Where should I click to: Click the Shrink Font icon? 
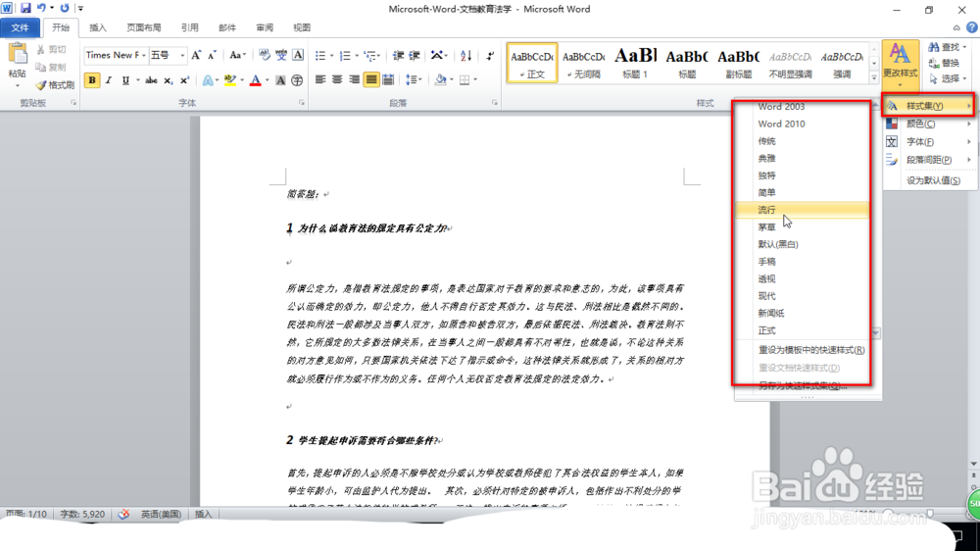pos(212,55)
